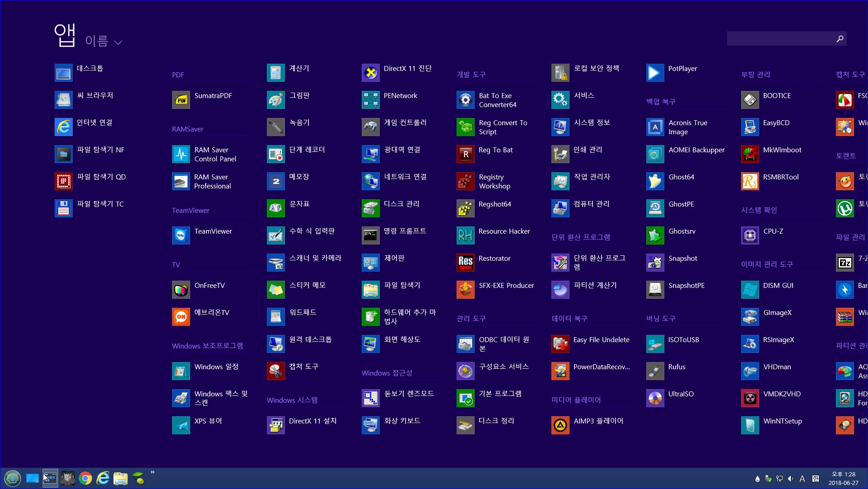Image resolution: width=868 pixels, height=489 pixels.
Task: Open Easy File Undelete icon
Action: [x=560, y=344]
